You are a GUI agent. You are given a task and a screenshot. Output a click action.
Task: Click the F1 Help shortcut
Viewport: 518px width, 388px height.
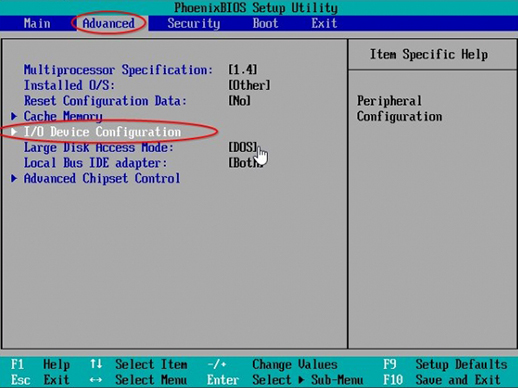[x=40, y=364]
